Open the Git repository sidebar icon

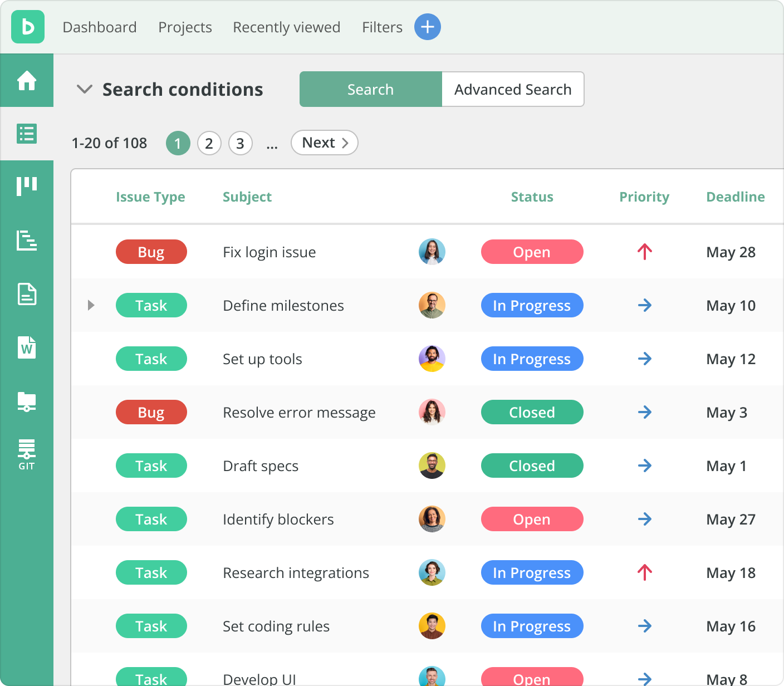(27, 454)
